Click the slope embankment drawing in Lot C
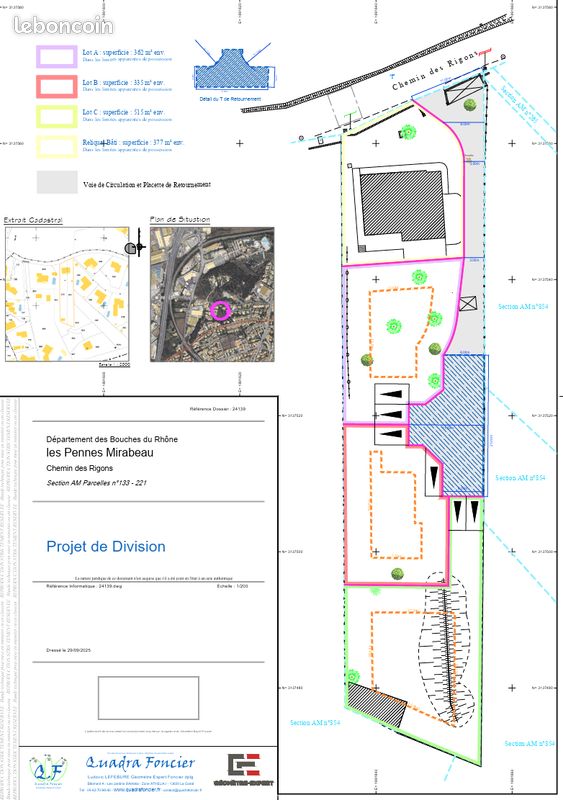 pyautogui.click(x=447, y=649)
